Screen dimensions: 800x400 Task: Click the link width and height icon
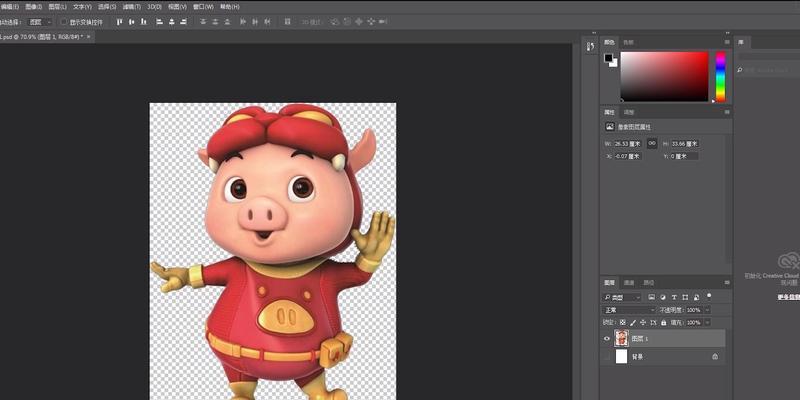coord(652,143)
